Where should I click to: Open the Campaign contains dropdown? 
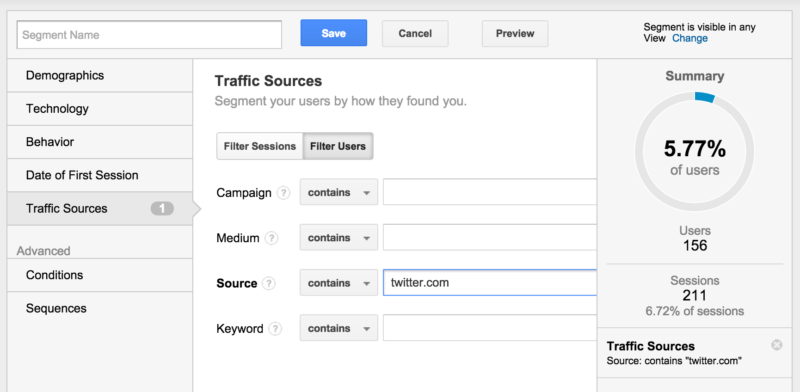[x=339, y=192]
